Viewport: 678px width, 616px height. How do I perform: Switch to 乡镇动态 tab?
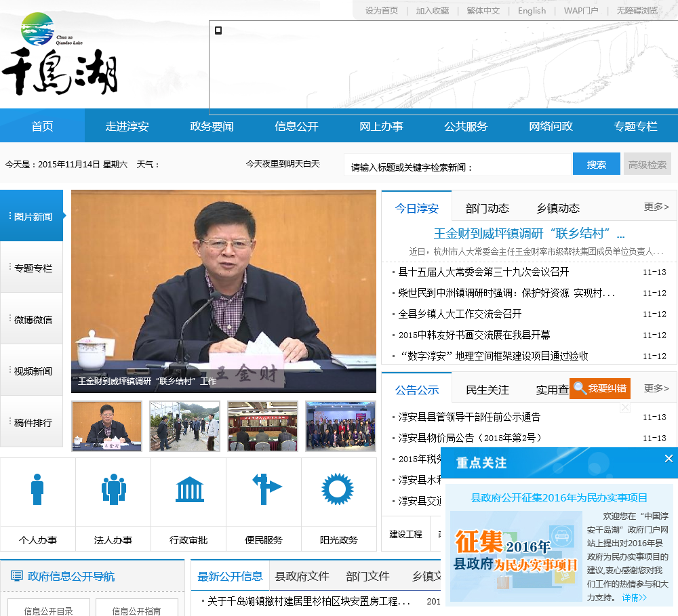click(x=558, y=208)
